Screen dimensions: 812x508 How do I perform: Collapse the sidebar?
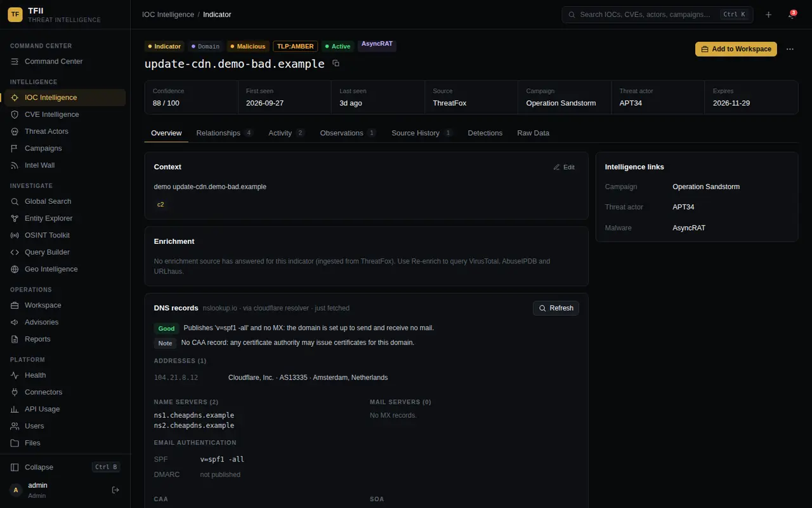[x=65, y=467]
